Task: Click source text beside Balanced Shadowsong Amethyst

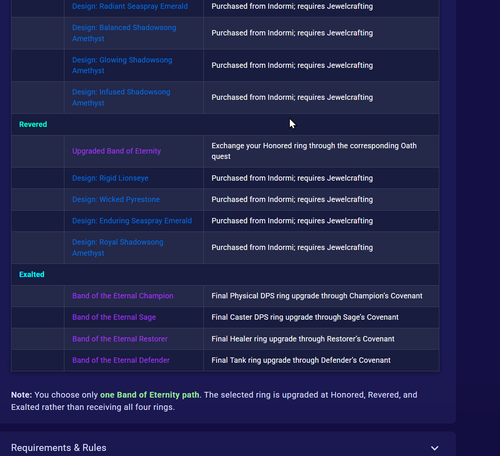Action: (x=292, y=33)
